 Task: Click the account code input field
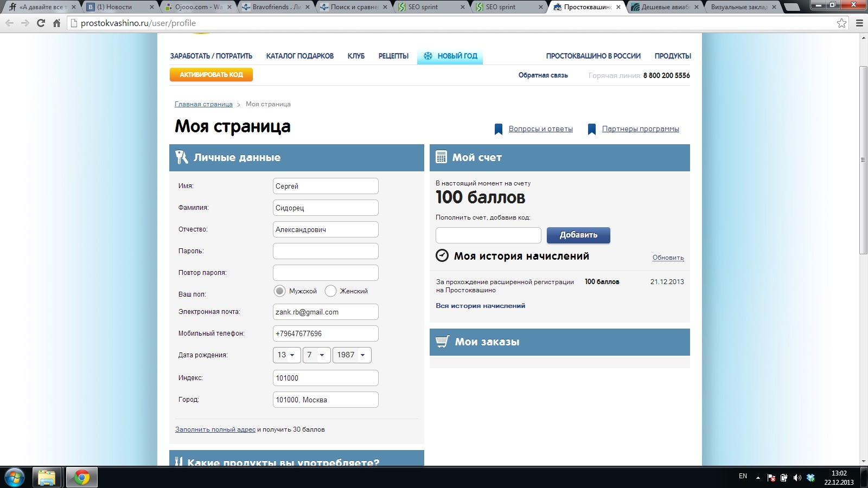pos(488,235)
